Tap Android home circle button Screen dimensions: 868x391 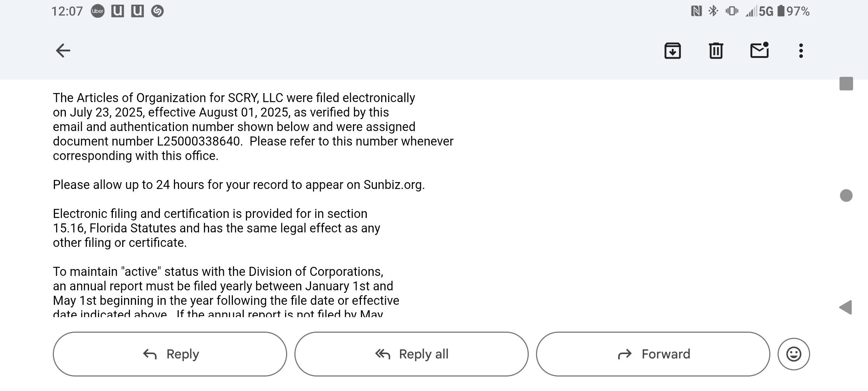point(846,195)
